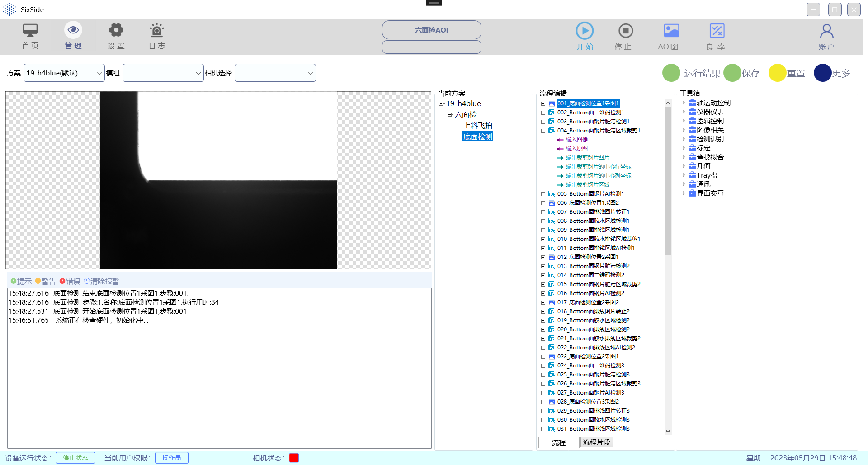Expand the 轴运动控制 toolbox category

pyautogui.click(x=684, y=103)
